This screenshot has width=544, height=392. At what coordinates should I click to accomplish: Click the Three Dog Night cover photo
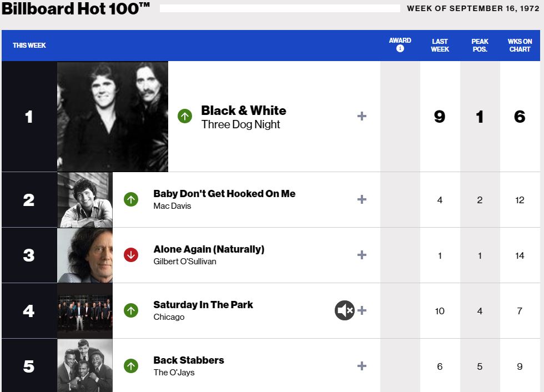(x=113, y=116)
